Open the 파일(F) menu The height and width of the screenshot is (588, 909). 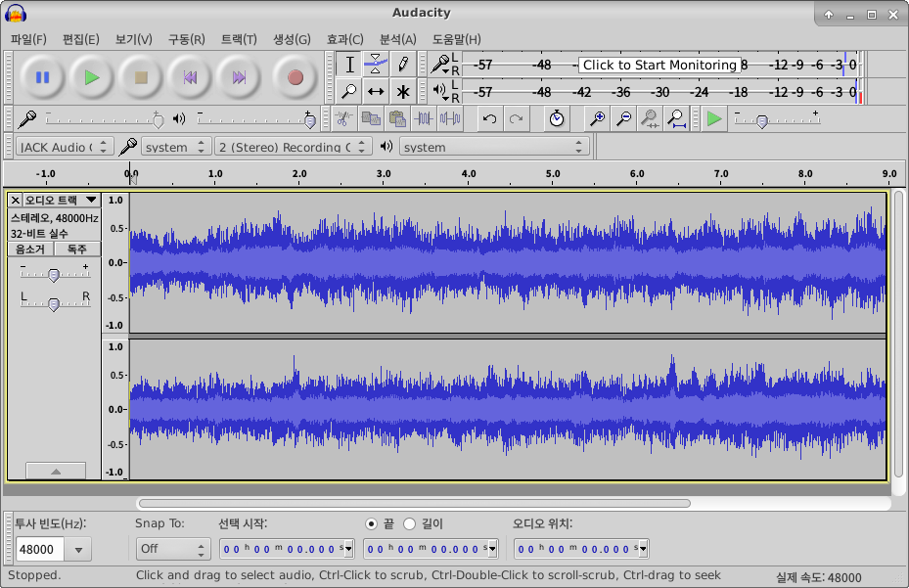pyautogui.click(x=28, y=39)
